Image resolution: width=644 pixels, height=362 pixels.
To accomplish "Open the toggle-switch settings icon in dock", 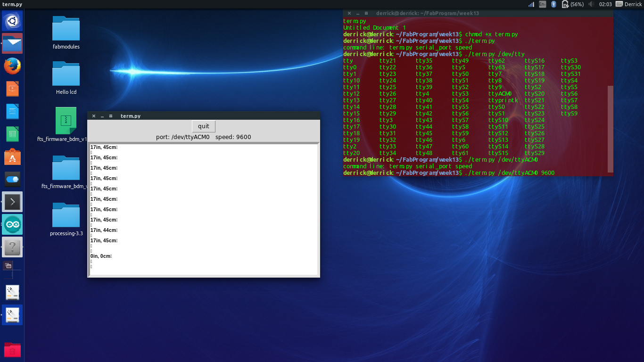I will click(12, 180).
